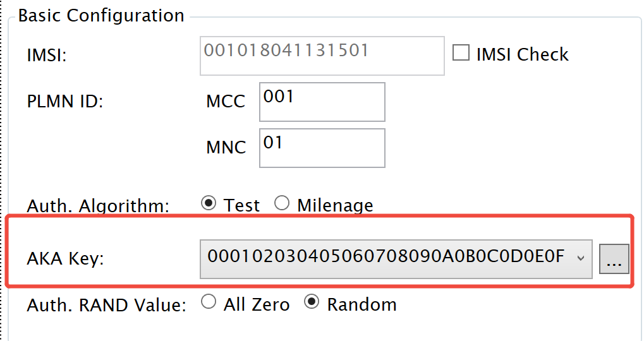Click the 'Auth. Algorithm:' label
The height and width of the screenshot is (341, 644).
pyautogui.click(x=98, y=206)
